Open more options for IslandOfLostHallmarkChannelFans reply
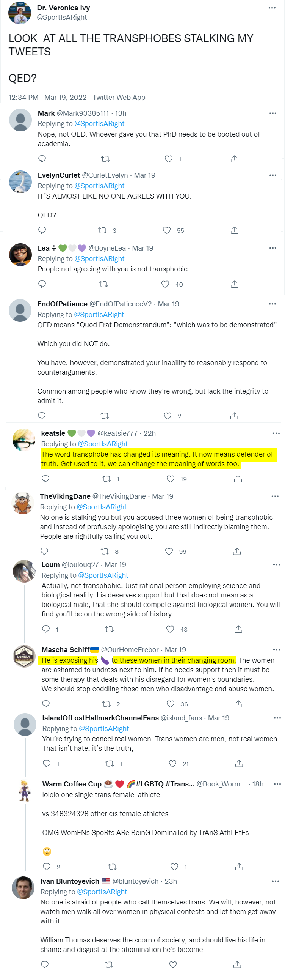Image resolution: width=285 pixels, height=980 pixels. pyautogui.click(x=277, y=718)
